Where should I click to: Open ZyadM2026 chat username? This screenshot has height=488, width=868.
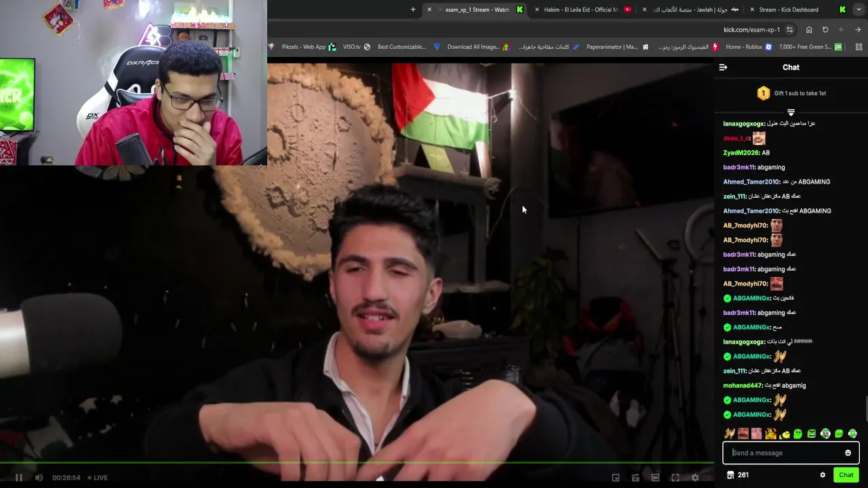click(741, 152)
